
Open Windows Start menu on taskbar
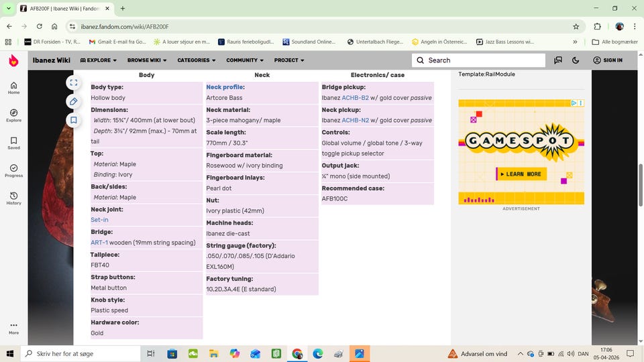click(10, 353)
